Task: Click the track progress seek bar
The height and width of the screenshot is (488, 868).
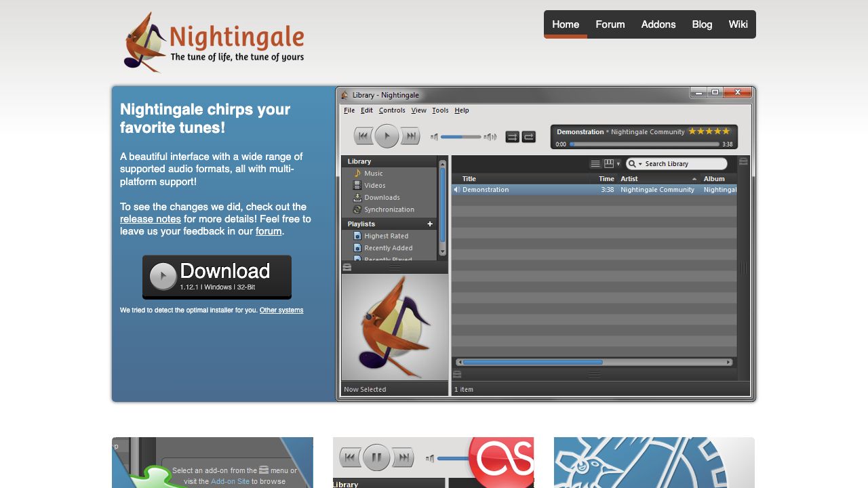Action: (x=644, y=144)
